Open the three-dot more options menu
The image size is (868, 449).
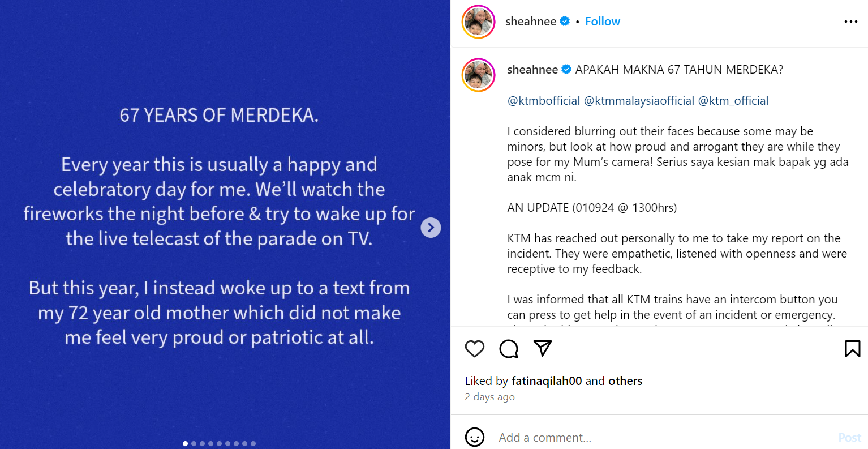click(850, 22)
